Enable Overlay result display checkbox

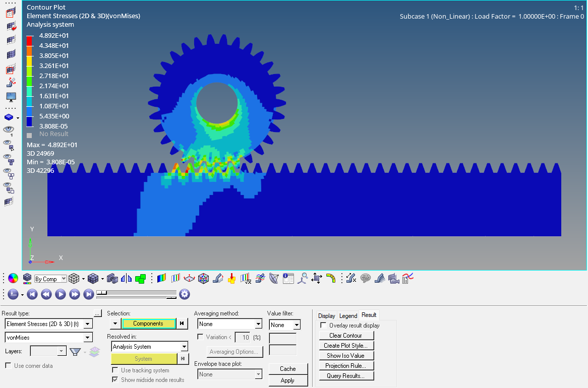point(323,326)
